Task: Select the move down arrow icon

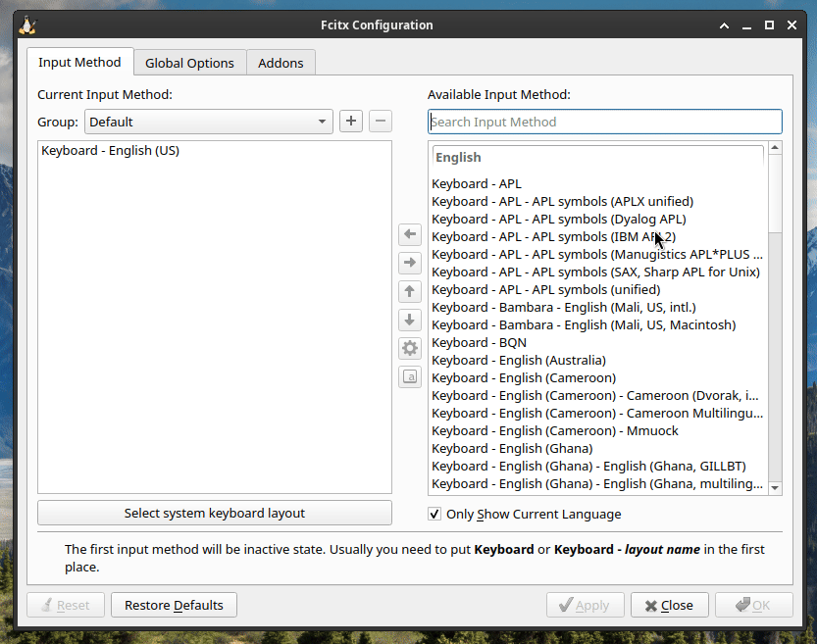Action: tap(409, 320)
